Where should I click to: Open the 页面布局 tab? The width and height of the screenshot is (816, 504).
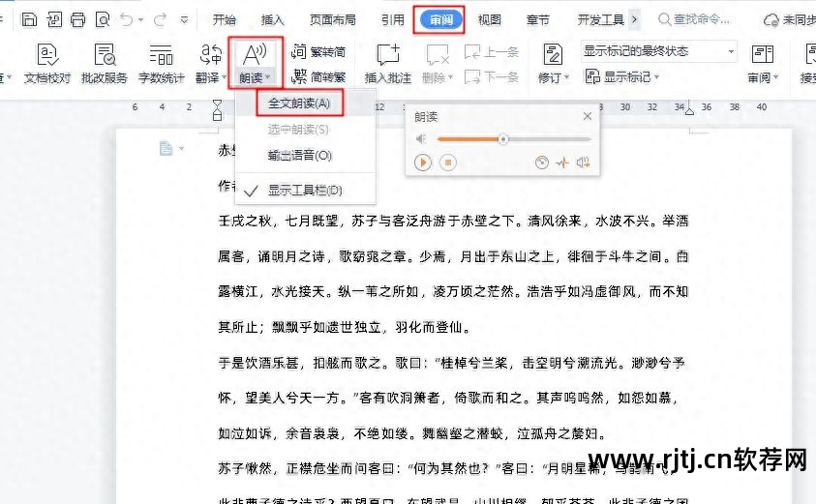click(333, 19)
